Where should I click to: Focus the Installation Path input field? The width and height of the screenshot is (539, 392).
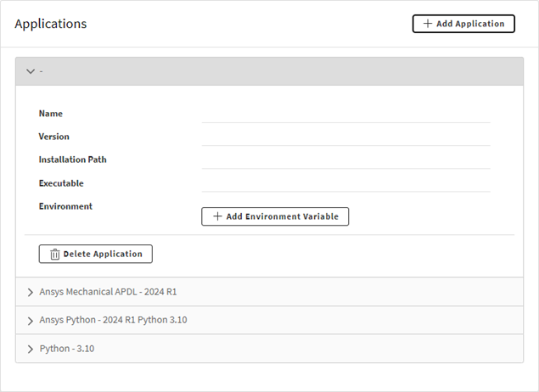pyautogui.click(x=345, y=160)
